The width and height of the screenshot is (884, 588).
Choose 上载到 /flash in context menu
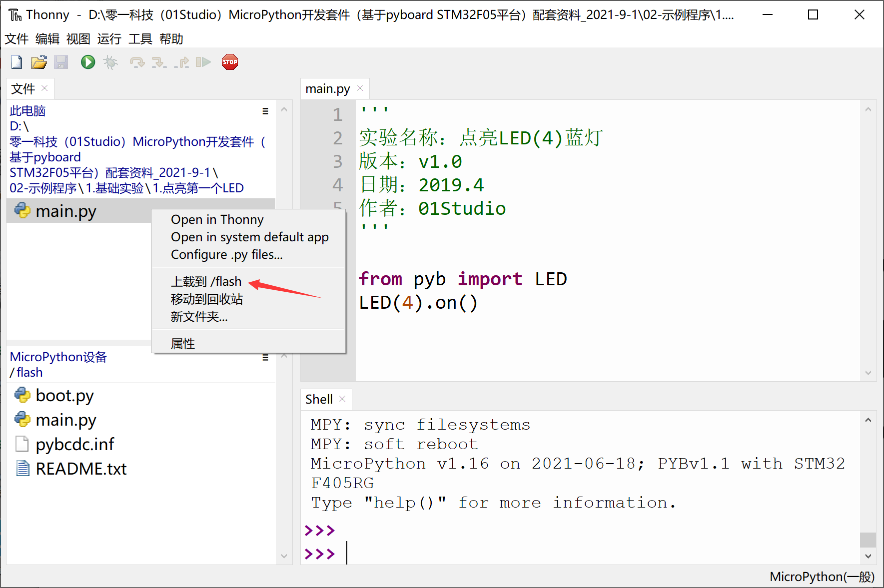206,281
